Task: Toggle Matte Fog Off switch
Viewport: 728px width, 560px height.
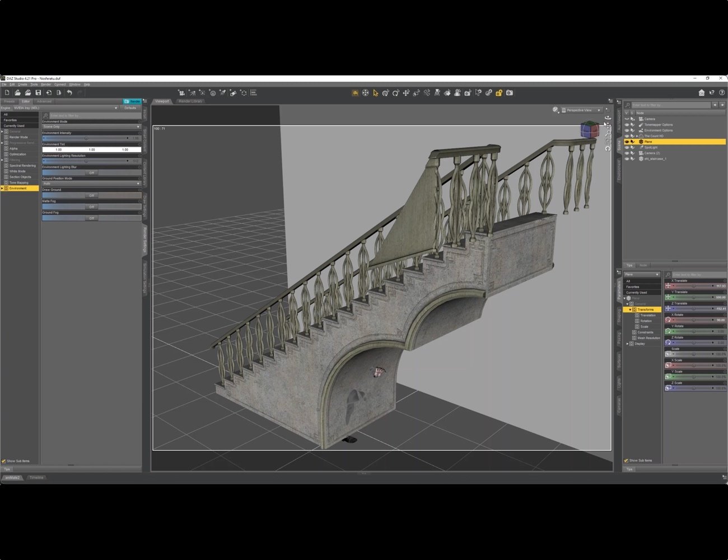Action: pos(91,207)
